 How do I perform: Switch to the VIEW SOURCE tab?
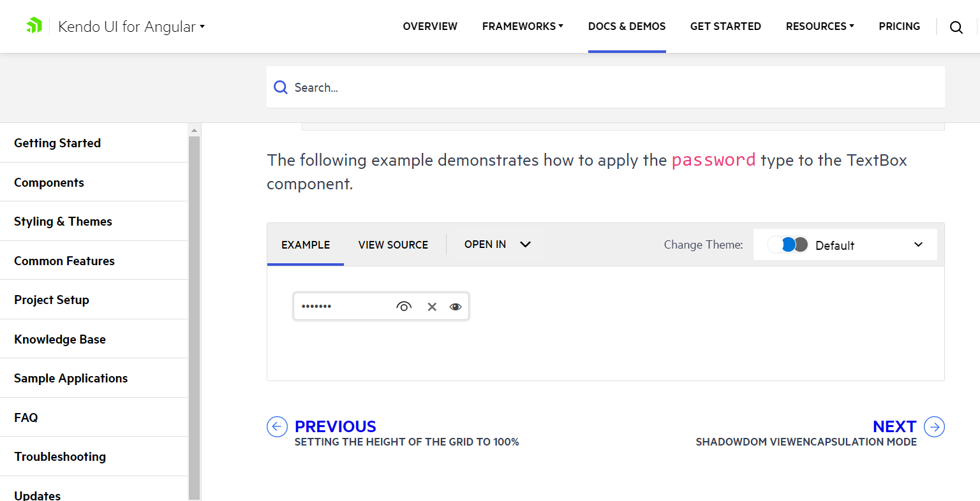tap(393, 245)
